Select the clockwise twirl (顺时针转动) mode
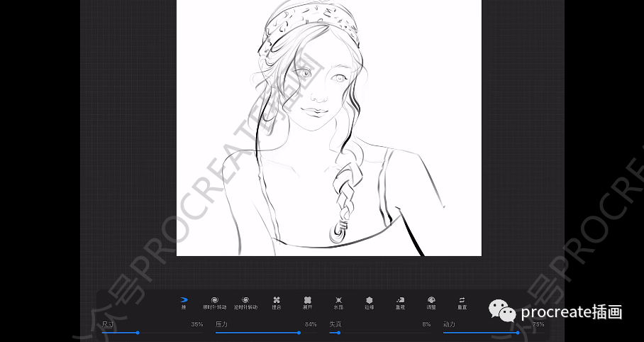This screenshot has width=644, height=342. [x=214, y=301]
